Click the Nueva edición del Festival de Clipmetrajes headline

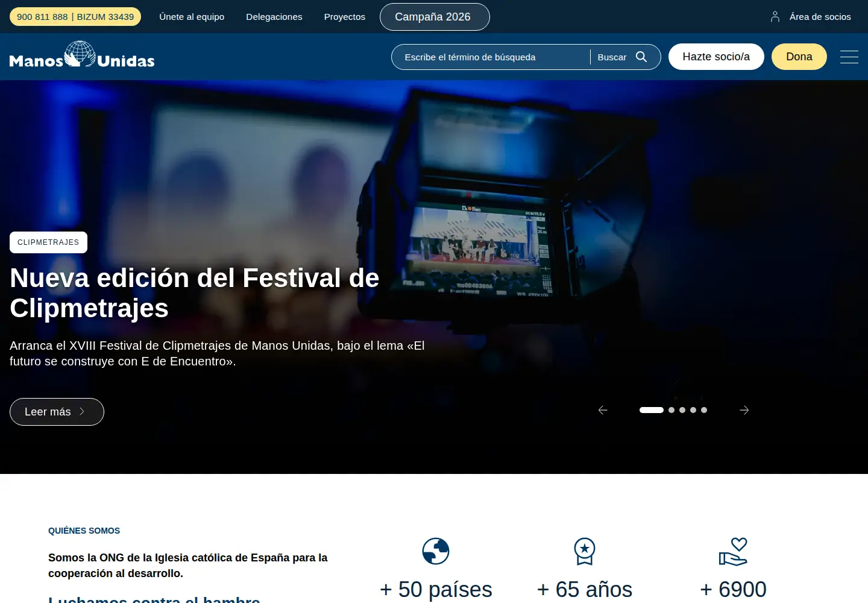(x=195, y=293)
